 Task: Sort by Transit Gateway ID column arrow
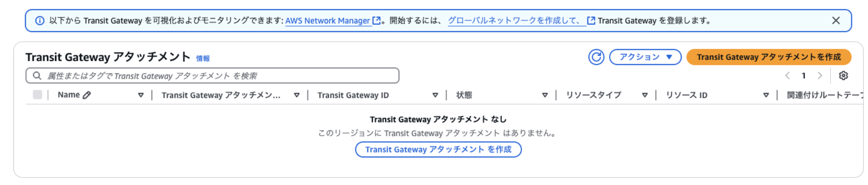[435, 95]
